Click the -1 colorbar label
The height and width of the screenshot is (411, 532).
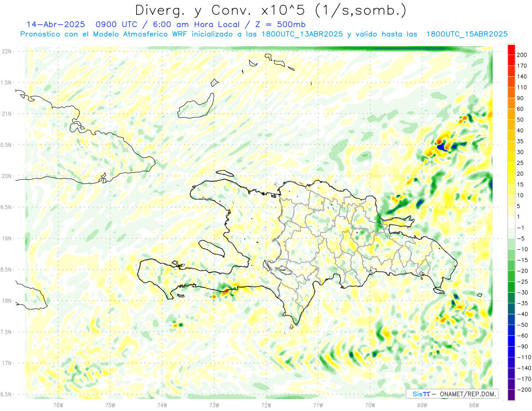click(520, 228)
